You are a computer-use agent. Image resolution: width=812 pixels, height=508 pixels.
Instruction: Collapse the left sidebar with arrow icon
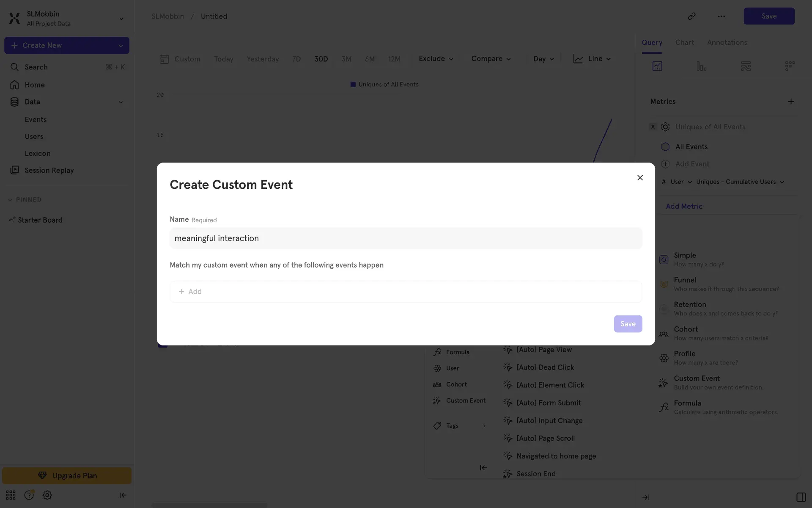[123, 495]
